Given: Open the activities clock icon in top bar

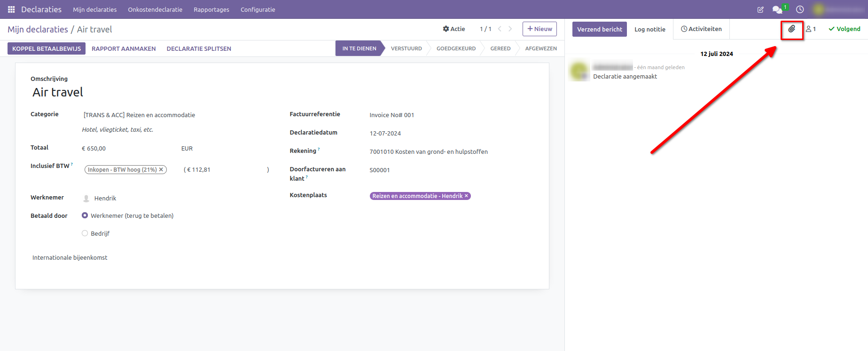Looking at the screenshot, I should 800,9.
